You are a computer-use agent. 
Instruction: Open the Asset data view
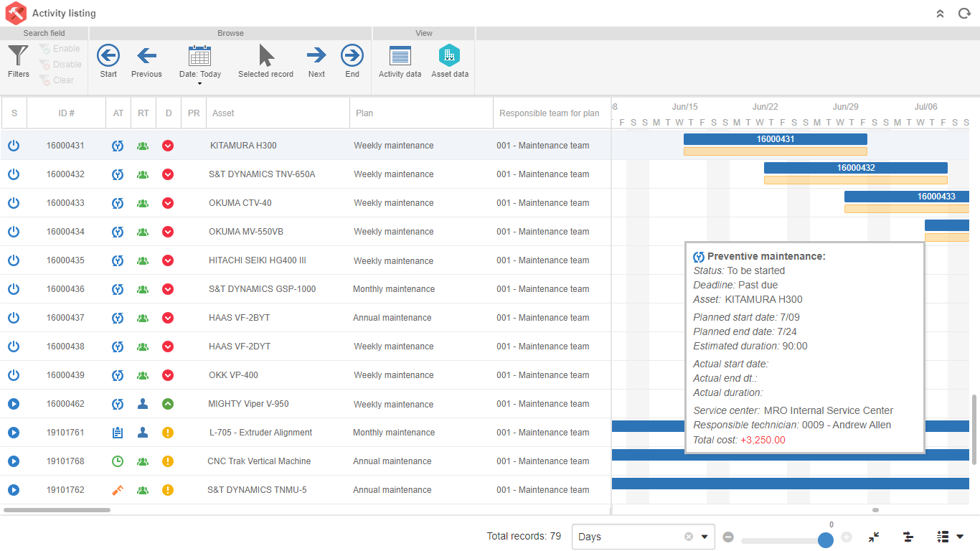click(449, 62)
